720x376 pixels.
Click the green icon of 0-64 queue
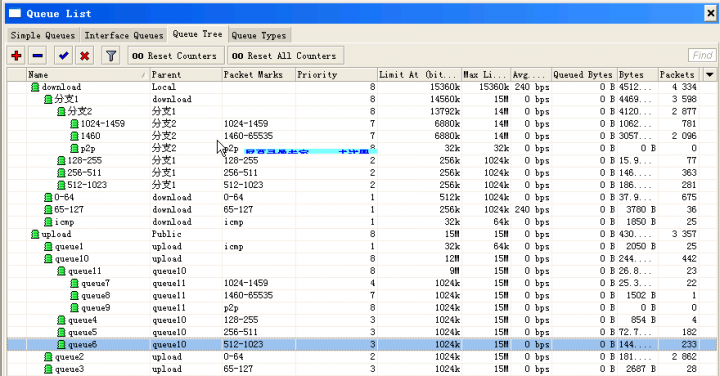coord(48,197)
